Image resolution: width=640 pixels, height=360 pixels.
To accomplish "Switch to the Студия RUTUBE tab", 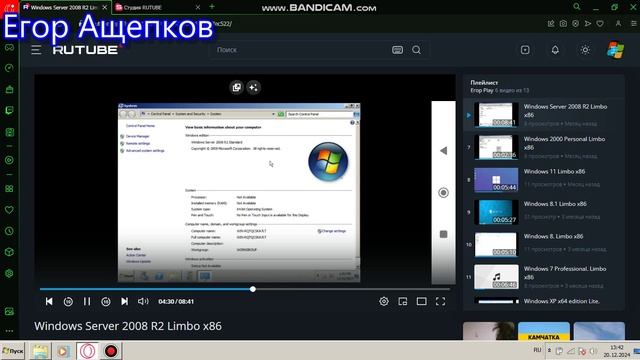I will (x=142, y=7).
